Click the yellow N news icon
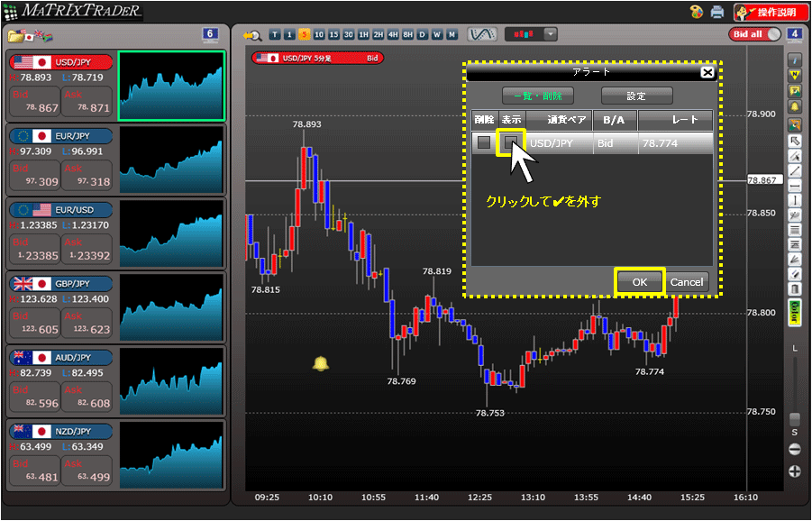Screen dimensions: 812x521 pyautogui.click(x=794, y=75)
